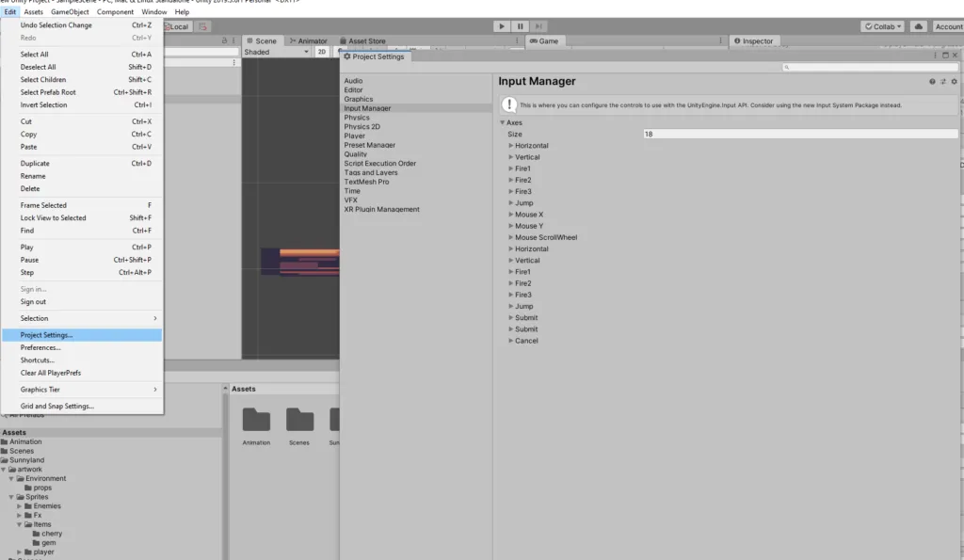Select the Graphics settings category

pyautogui.click(x=359, y=99)
